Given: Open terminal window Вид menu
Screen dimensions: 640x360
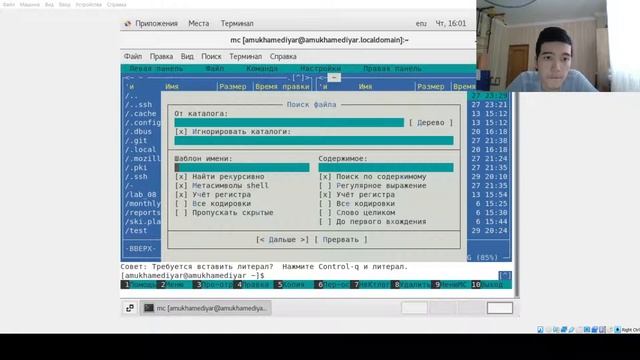Looking at the screenshot, I should [x=187, y=57].
